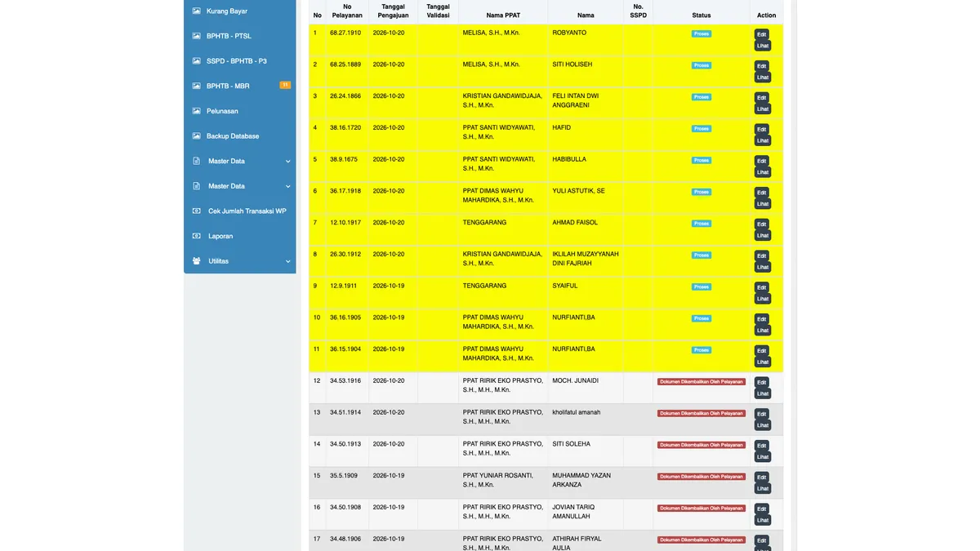View SITI HOLISEH record with Lihat

coord(763,78)
